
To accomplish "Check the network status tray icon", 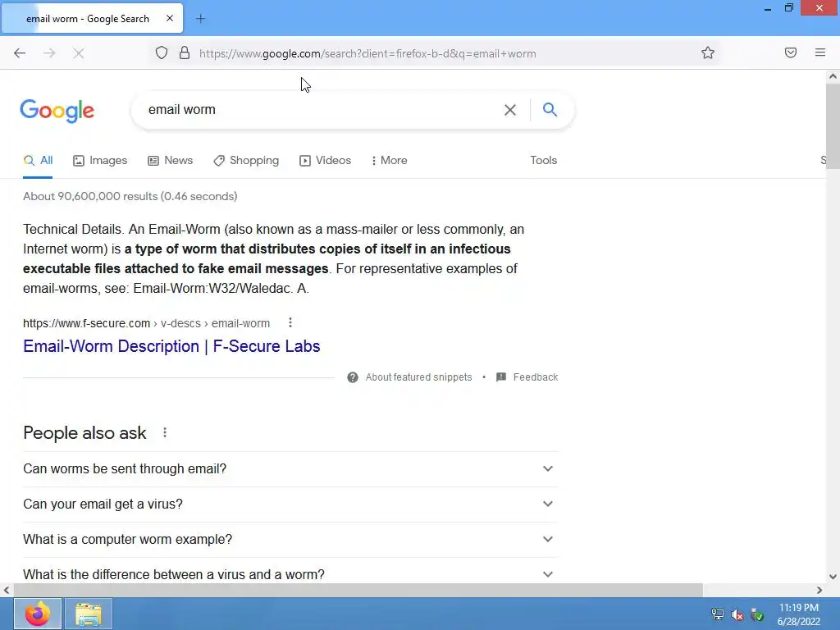I will tap(717, 614).
